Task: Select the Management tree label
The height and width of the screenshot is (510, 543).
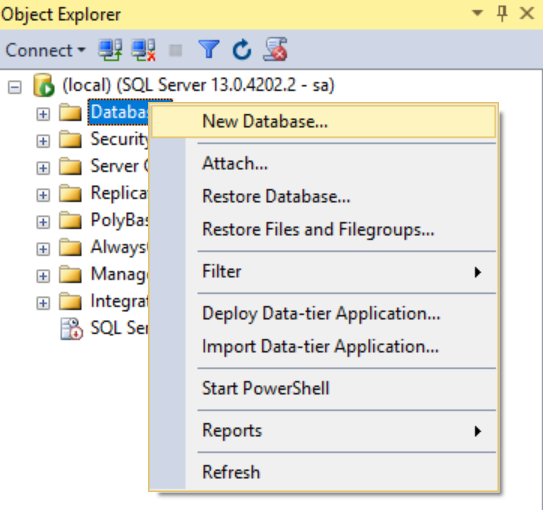Action: pos(119,274)
